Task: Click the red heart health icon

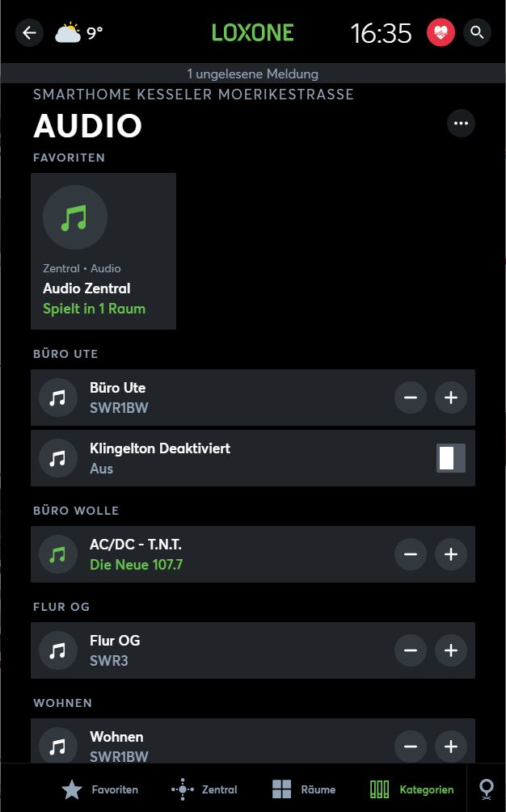Action: (441, 33)
